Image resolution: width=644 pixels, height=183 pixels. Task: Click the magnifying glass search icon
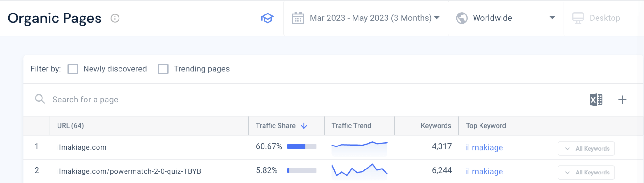40,99
